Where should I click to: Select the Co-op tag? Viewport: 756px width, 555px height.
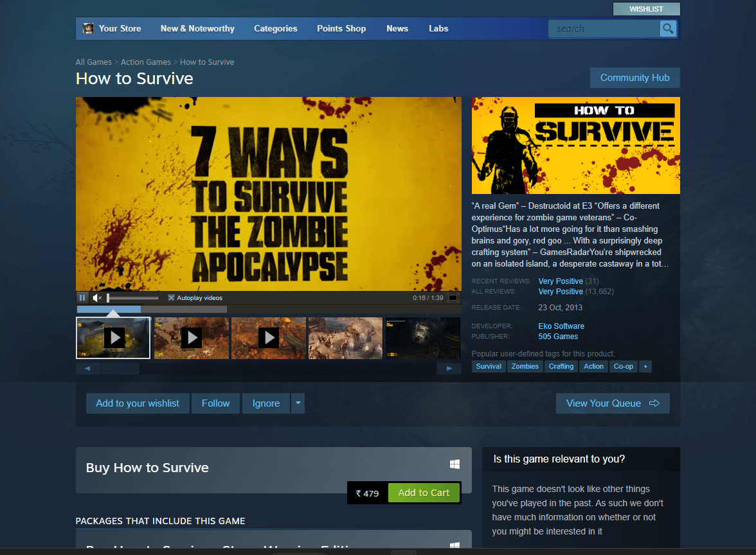click(x=624, y=367)
